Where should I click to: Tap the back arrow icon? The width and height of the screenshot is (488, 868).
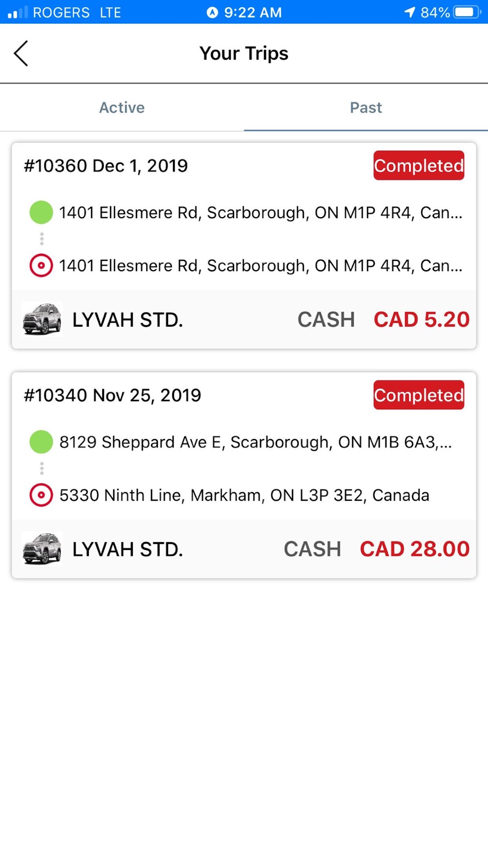(x=21, y=53)
